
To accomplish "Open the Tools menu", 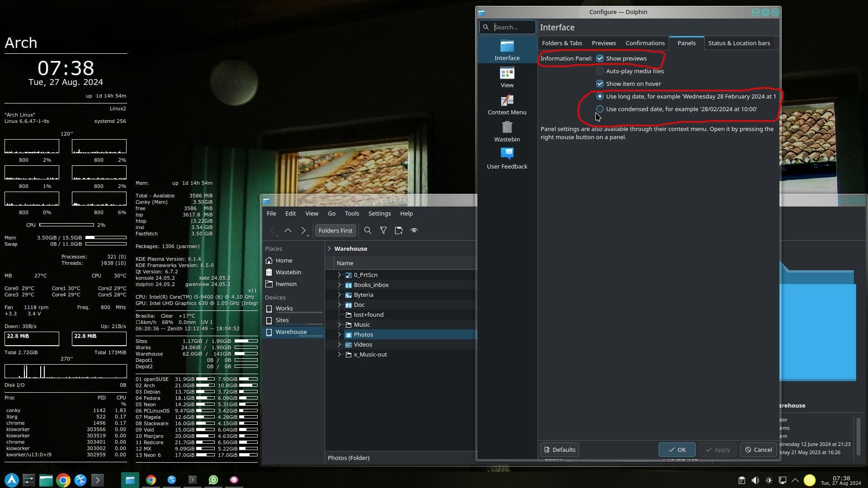I will [x=352, y=214].
